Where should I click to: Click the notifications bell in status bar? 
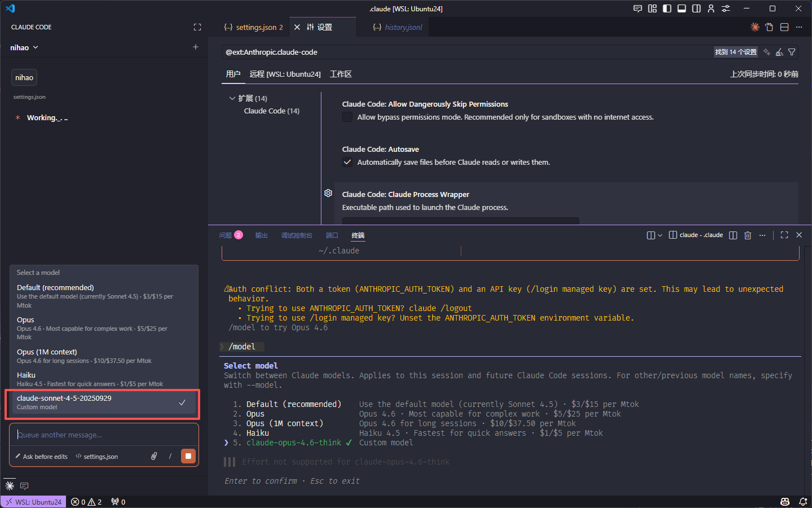803,502
